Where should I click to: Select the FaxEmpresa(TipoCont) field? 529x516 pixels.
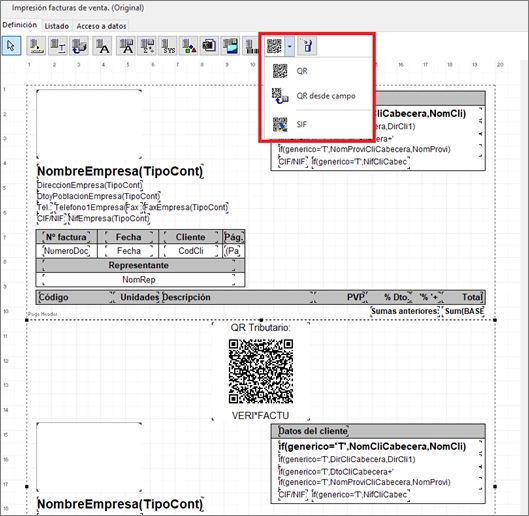pyautogui.click(x=186, y=207)
